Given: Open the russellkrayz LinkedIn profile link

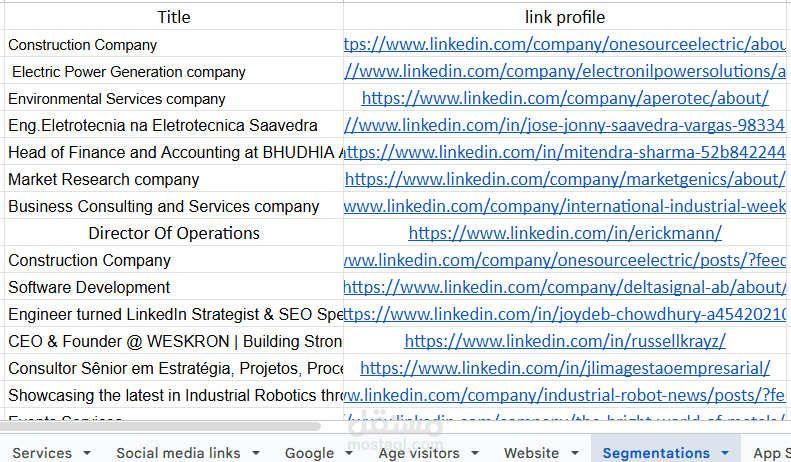Looking at the screenshot, I should pos(565,341).
